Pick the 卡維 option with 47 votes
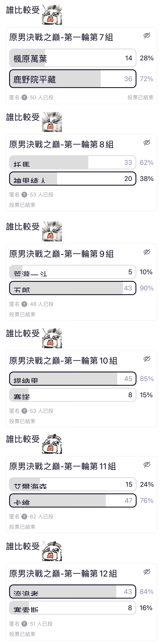The image size is (163, 644). click(x=73, y=500)
